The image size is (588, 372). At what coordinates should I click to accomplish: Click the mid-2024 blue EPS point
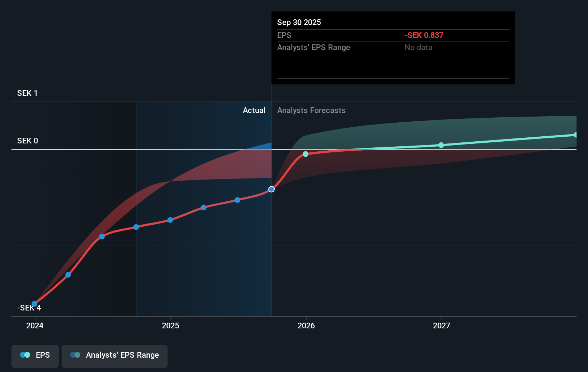pos(68,274)
